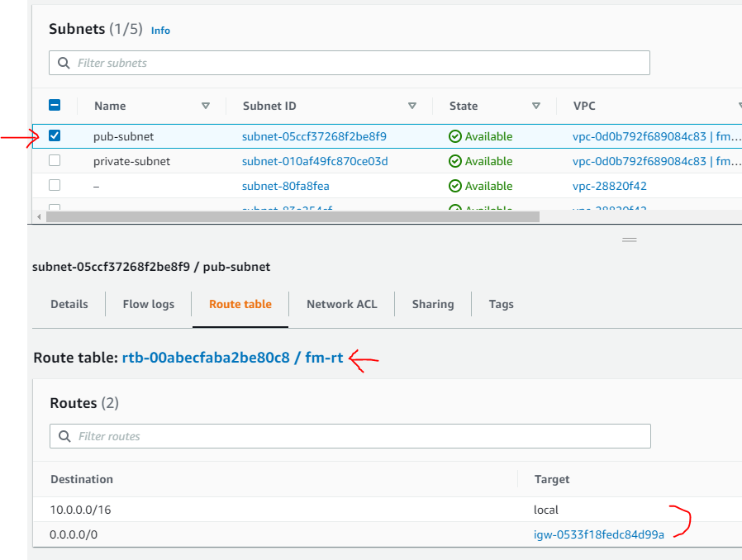This screenshot has width=742, height=560.
Task: Open the Flow logs tab
Action: pos(149,304)
